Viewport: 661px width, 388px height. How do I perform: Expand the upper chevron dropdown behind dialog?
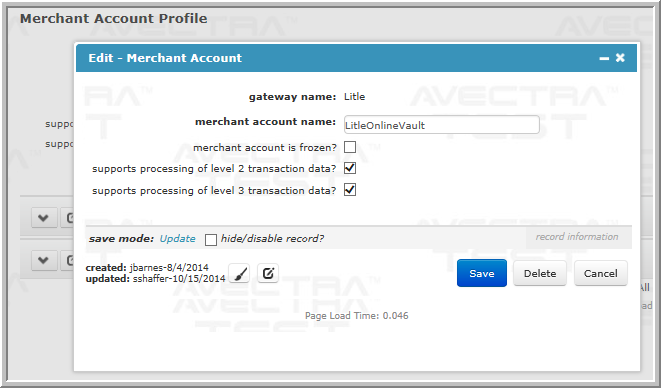click(44, 218)
